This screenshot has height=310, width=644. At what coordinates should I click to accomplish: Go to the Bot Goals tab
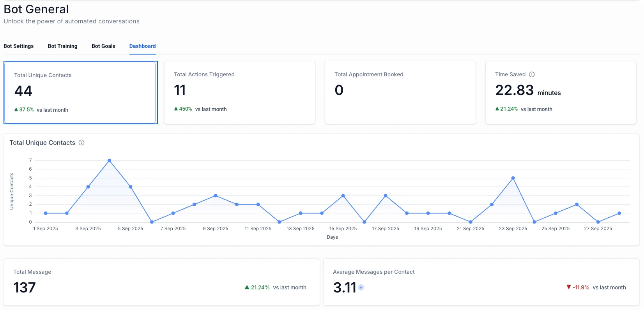pyautogui.click(x=103, y=46)
